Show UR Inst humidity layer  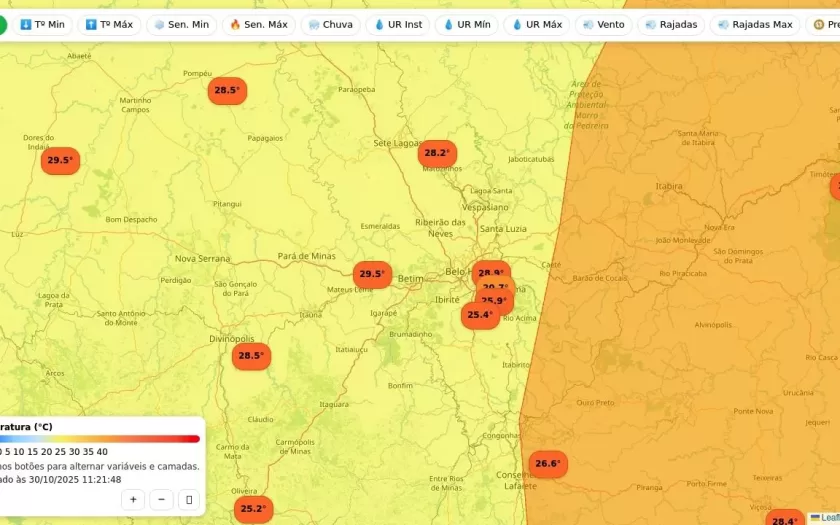(398, 25)
